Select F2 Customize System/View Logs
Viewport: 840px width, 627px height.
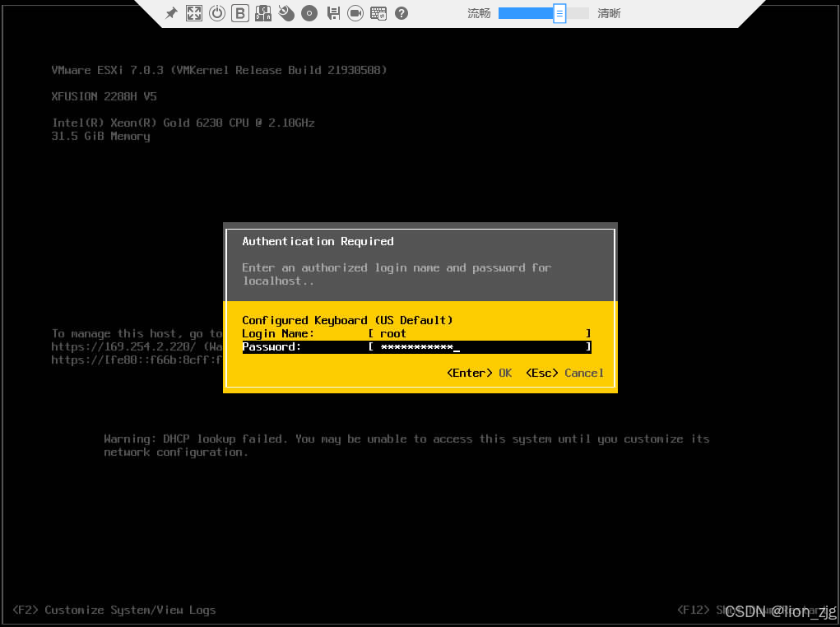point(114,610)
